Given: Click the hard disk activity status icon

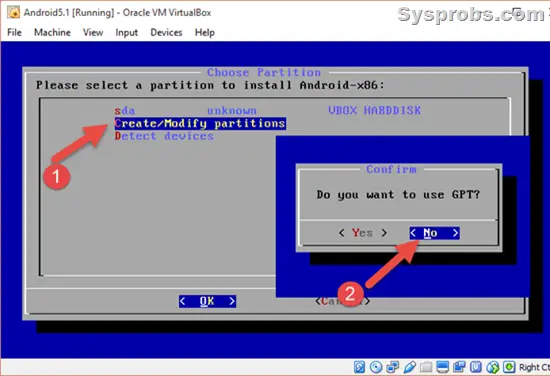Looking at the screenshot, I should click(x=359, y=367).
